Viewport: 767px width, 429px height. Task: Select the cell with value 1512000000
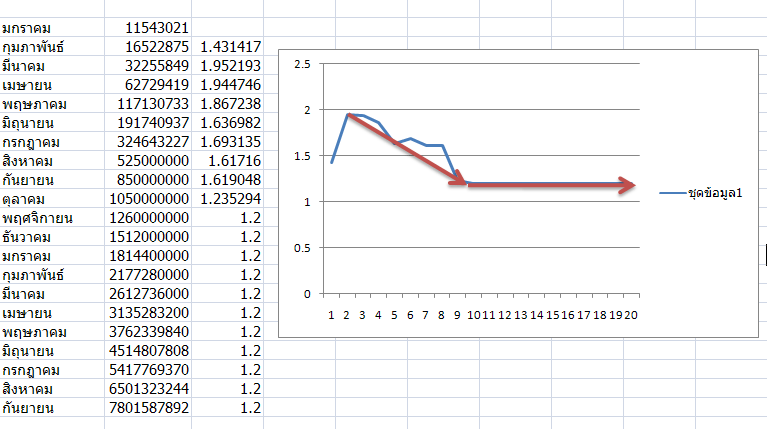point(148,237)
